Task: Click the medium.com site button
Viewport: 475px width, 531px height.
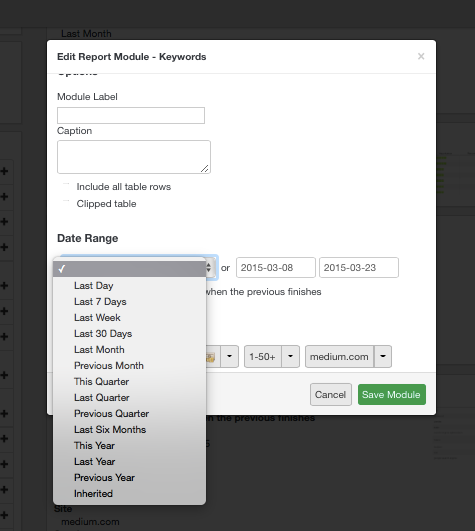Action: [x=340, y=356]
